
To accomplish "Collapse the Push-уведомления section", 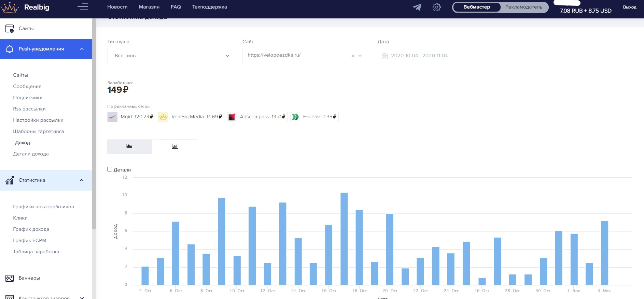I will (82, 49).
